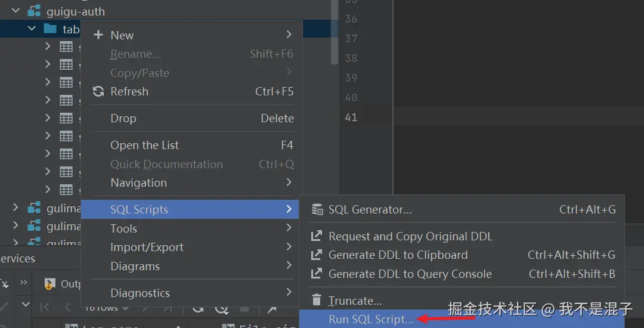Click the database tree vertical scrollbar
Image resolution: width=644 pixels, height=328 pixels.
click(x=335, y=32)
